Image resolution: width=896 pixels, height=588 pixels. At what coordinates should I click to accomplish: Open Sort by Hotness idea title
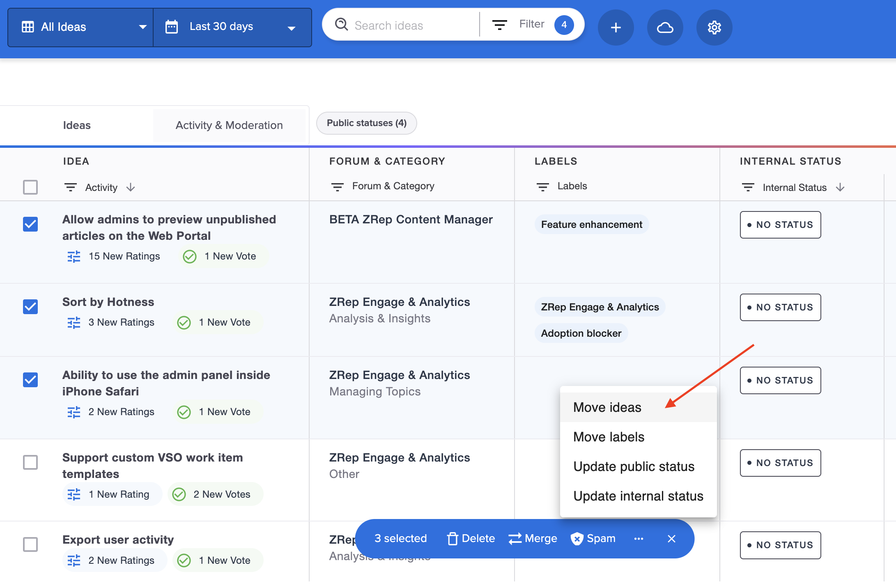click(x=108, y=302)
